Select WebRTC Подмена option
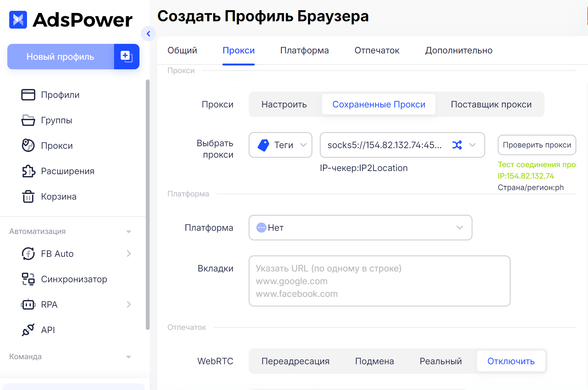Screen dimensions: 588x390 375,361
